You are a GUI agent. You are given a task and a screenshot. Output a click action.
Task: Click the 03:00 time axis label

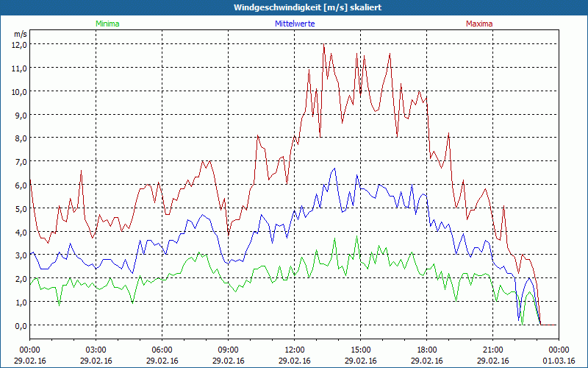pyautogui.click(x=96, y=350)
